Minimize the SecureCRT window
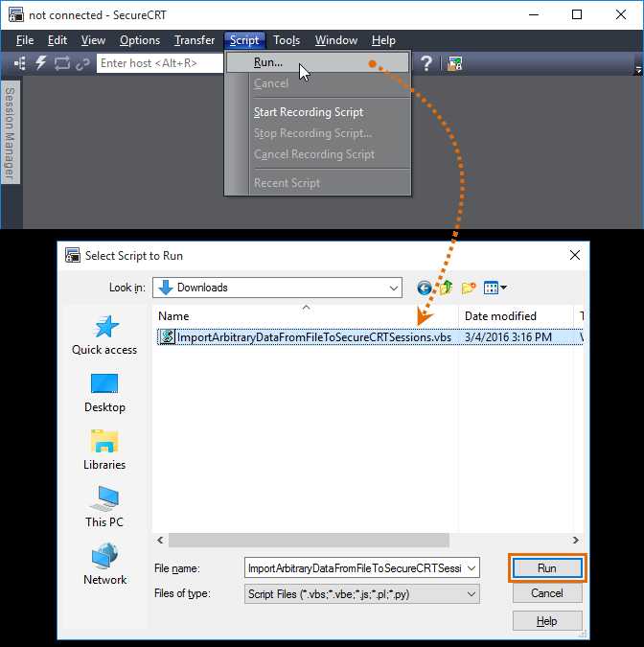 tap(534, 14)
